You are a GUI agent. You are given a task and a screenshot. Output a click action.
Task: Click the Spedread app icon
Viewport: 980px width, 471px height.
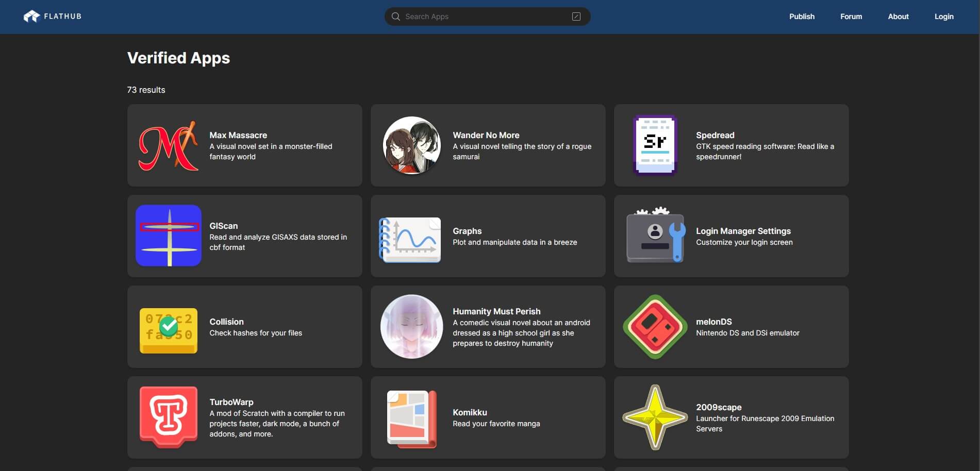click(654, 145)
